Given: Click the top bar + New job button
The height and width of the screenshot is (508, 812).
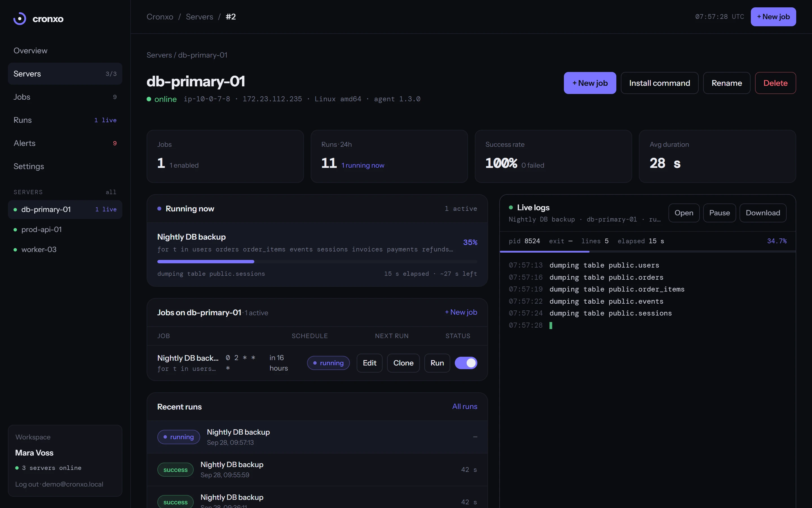Looking at the screenshot, I should click(773, 17).
